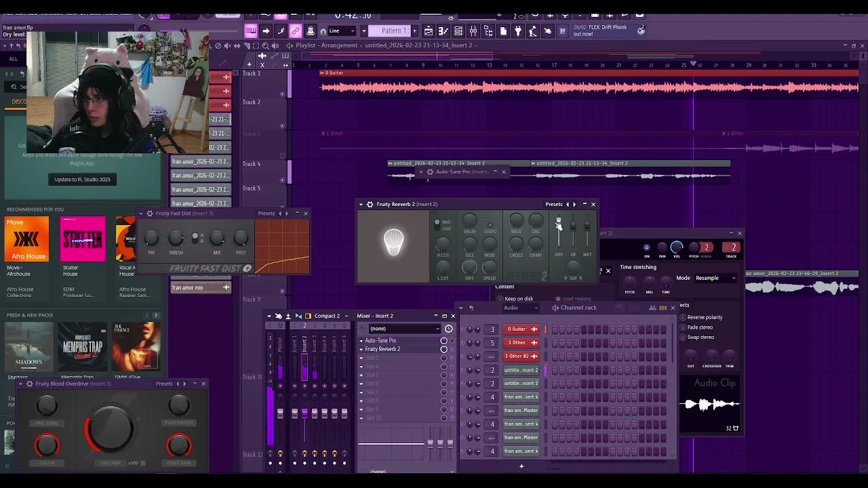This screenshot has width=868, height=488.
Task: Open the pattern selector arrow before Pattern 1
Action: point(363,30)
